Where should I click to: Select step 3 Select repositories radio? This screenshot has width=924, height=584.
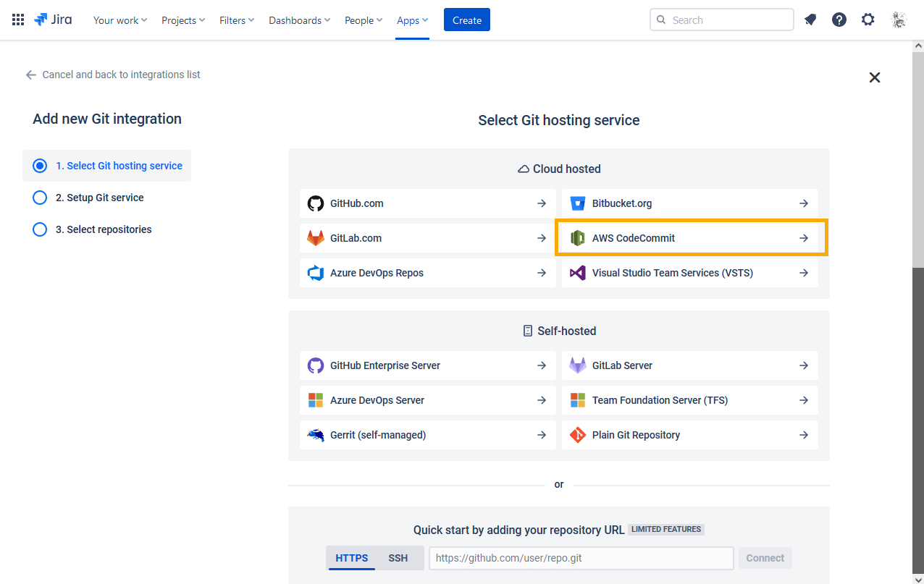coord(40,229)
